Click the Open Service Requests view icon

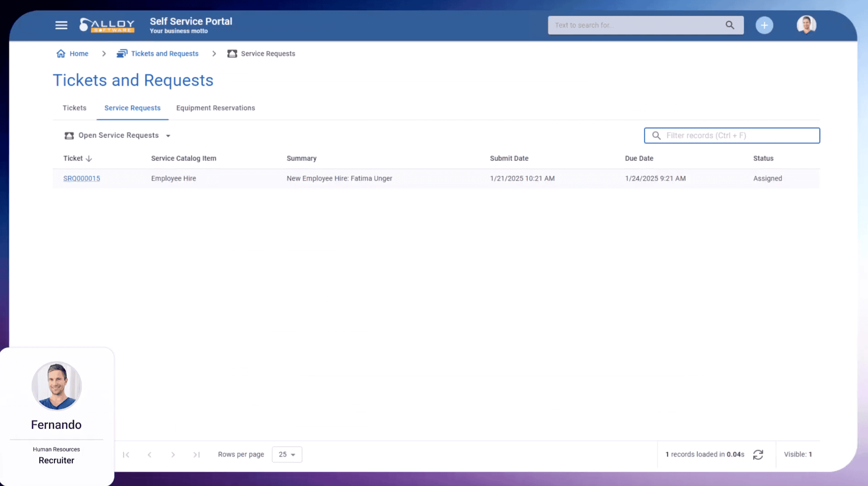click(x=69, y=136)
